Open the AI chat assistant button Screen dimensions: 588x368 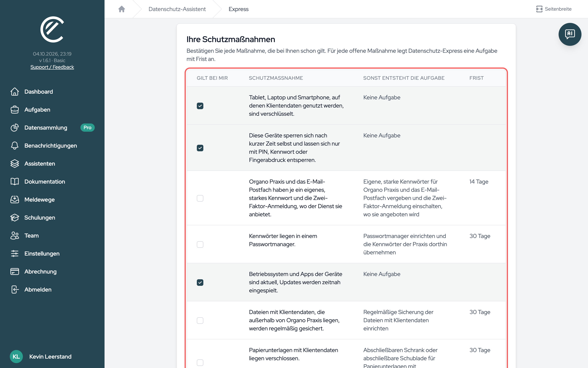(570, 34)
